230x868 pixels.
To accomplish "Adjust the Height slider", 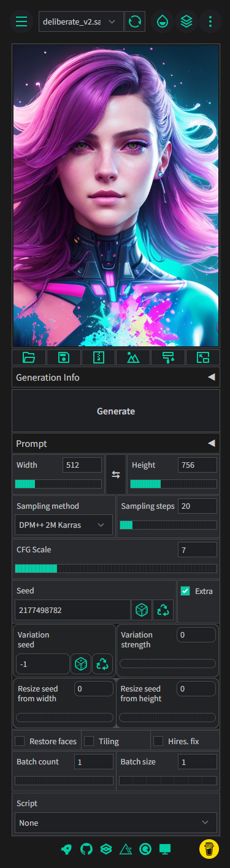I will [174, 484].
